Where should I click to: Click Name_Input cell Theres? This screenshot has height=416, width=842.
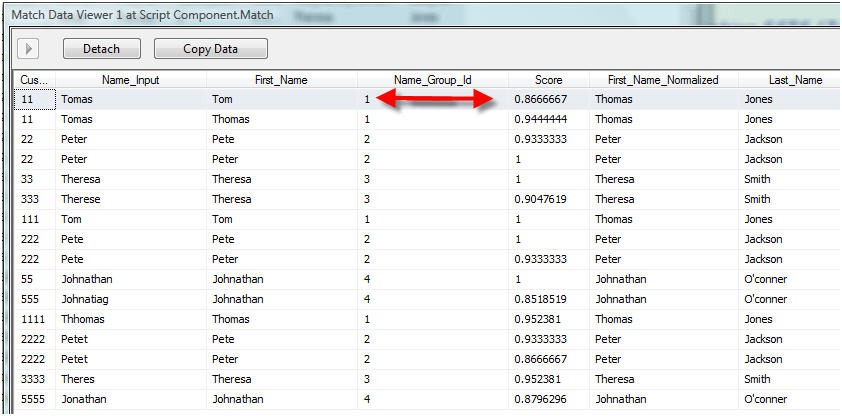click(131, 379)
